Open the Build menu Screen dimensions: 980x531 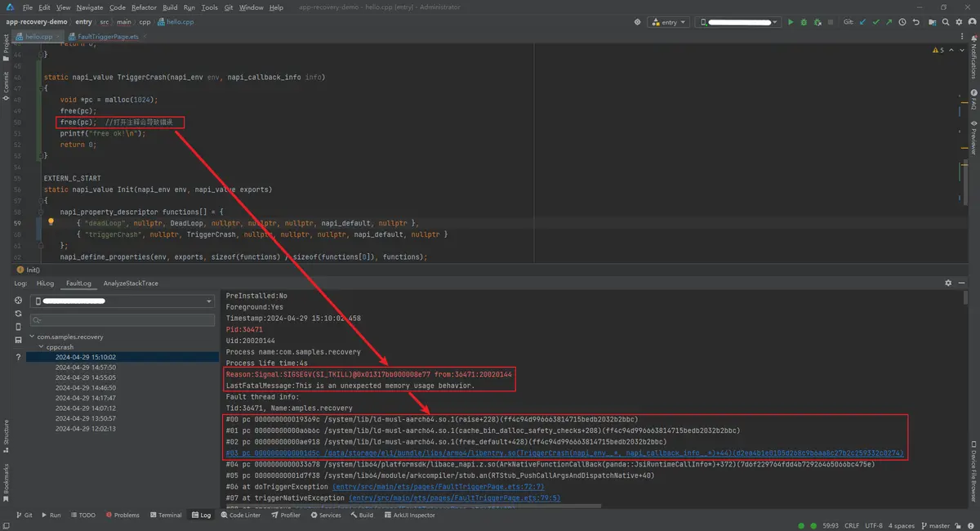click(x=170, y=7)
